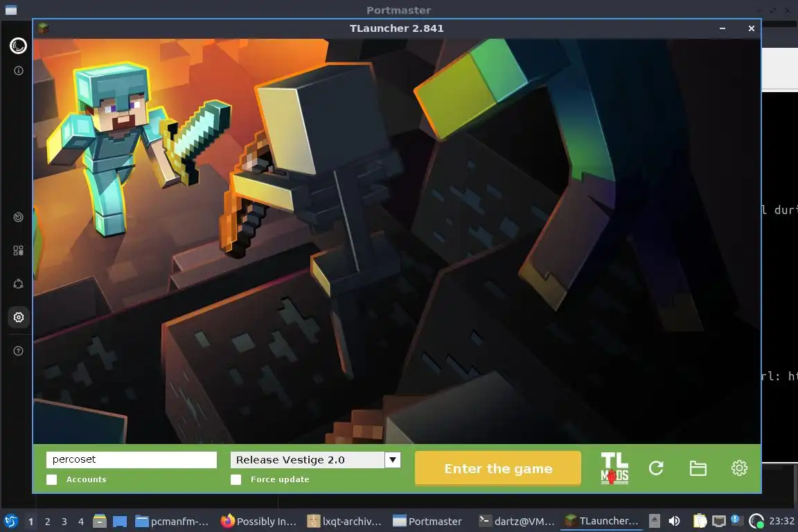Click the update notifier tray icon
The image size is (798, 532).
click(x=736, y=520)
